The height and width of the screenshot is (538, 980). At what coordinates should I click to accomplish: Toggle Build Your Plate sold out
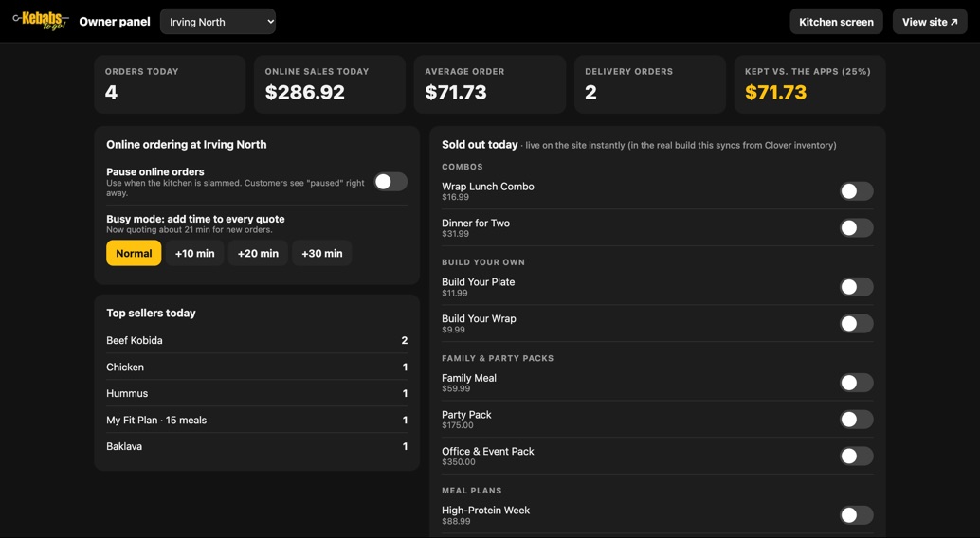pos(856,287)
